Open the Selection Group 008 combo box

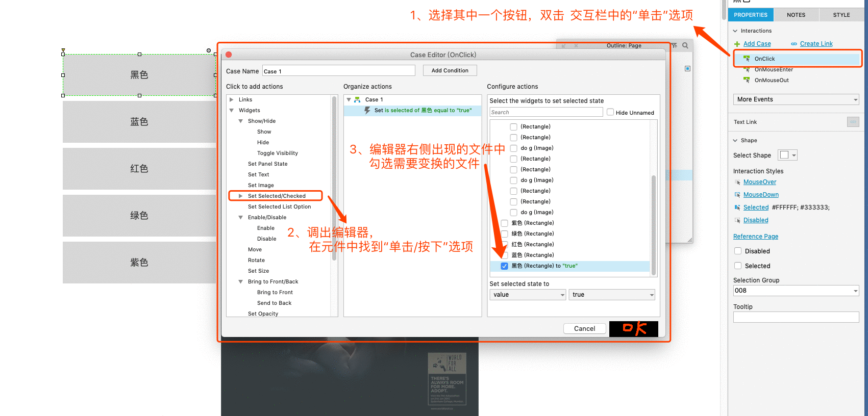pyautogui.click(x=796, y=291)
